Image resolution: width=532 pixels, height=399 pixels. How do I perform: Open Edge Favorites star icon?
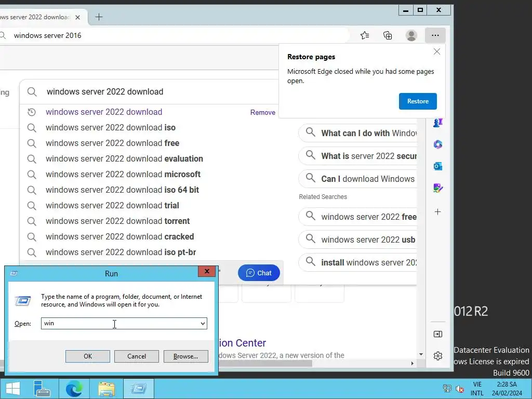pyautogui.click(x=365, y=35)
